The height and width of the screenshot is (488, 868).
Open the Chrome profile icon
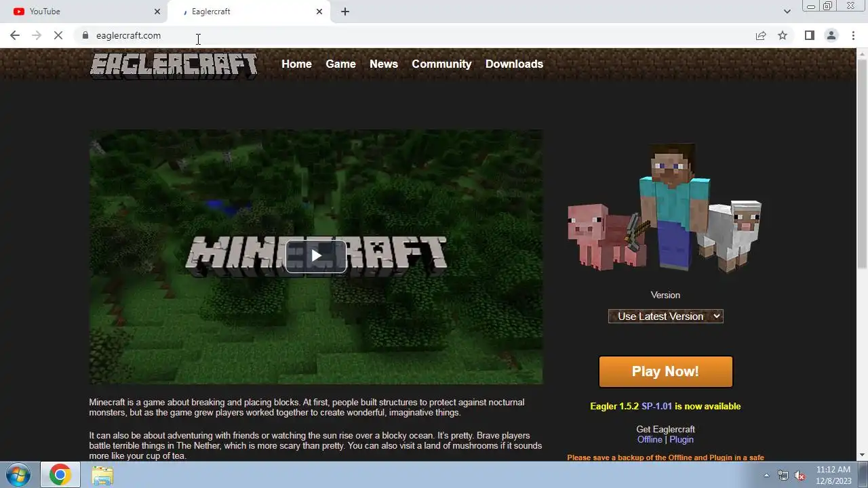click(831, 35)
